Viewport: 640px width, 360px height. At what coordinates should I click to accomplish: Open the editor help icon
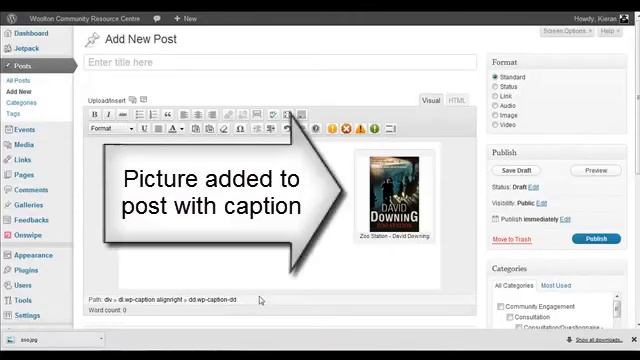316,129
